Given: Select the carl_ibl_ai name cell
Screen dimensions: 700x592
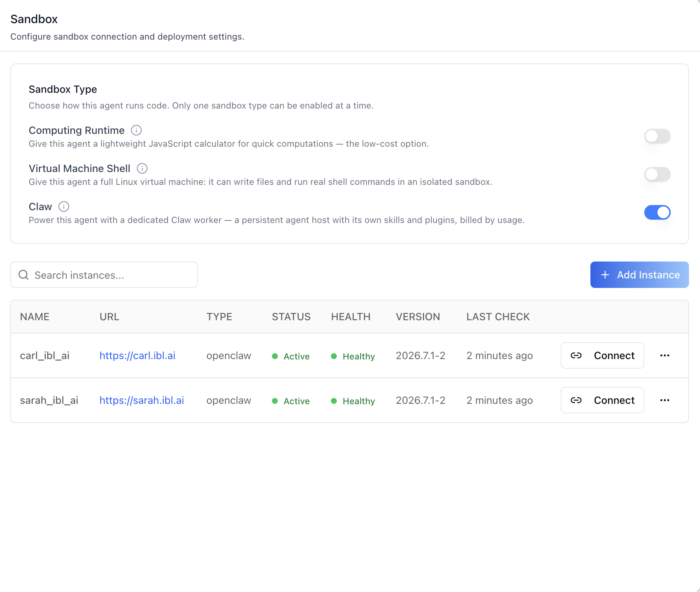Looking at the screenshot, I should coord(45,355).
